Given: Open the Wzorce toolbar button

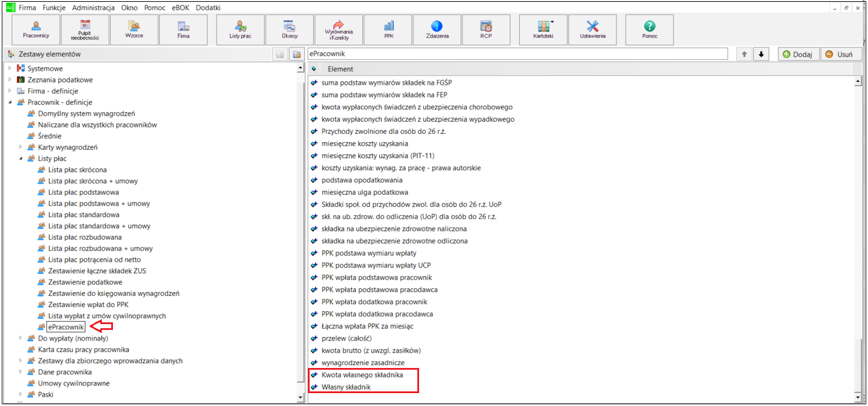Looking at the screenshot, I should tap(134, 29).
